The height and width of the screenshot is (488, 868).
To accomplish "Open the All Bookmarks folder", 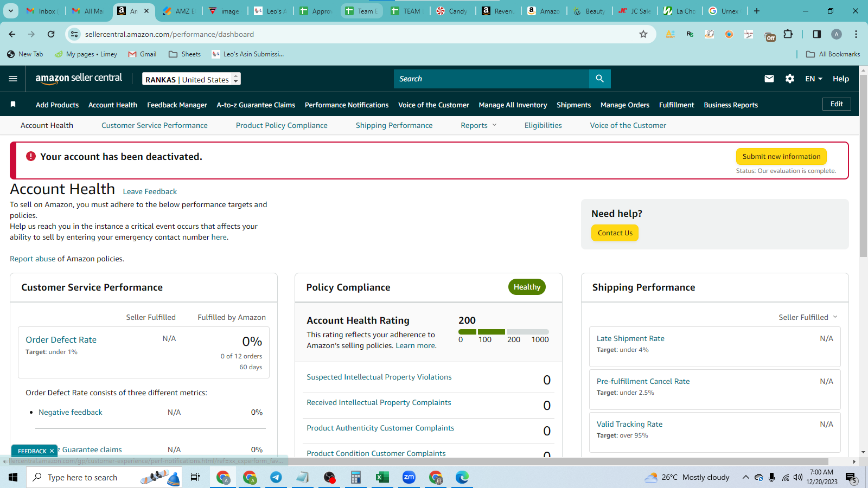I will click(x=833, y=54).
